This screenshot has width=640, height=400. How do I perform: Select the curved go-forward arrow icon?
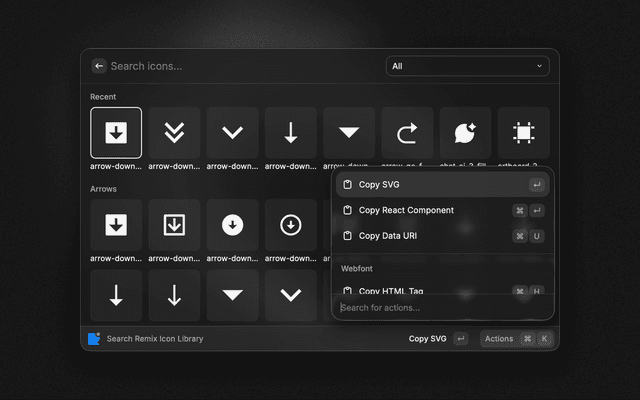(x=407, y=133)
